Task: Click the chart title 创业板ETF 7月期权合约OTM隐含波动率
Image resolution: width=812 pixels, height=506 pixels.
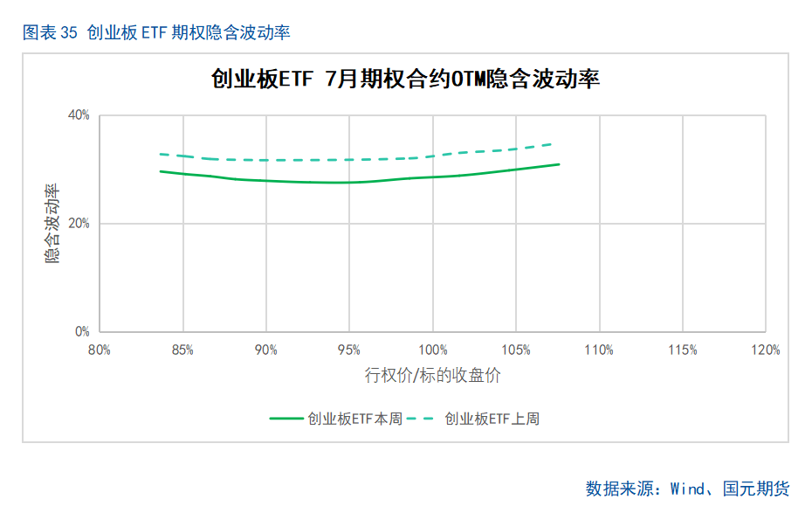Action: [406, 79]
